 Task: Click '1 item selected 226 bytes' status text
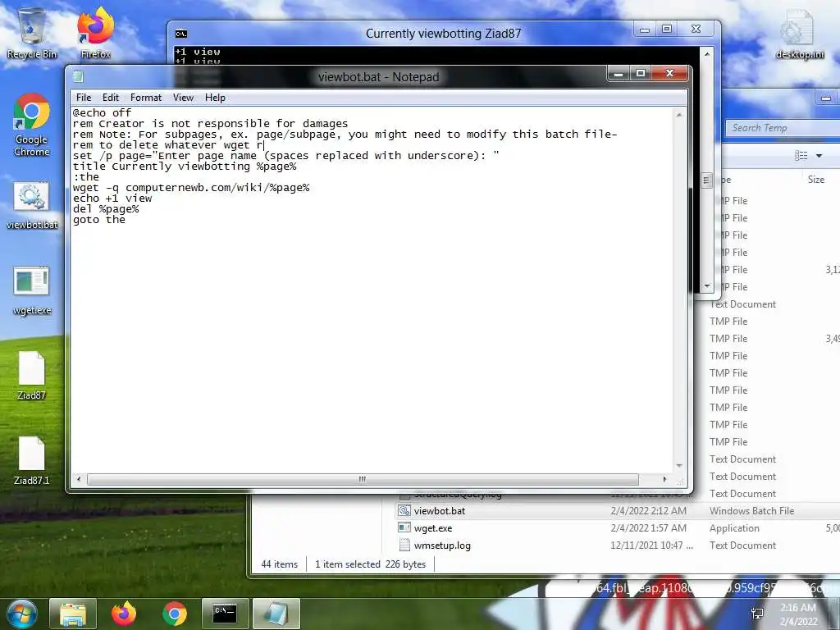370,564
